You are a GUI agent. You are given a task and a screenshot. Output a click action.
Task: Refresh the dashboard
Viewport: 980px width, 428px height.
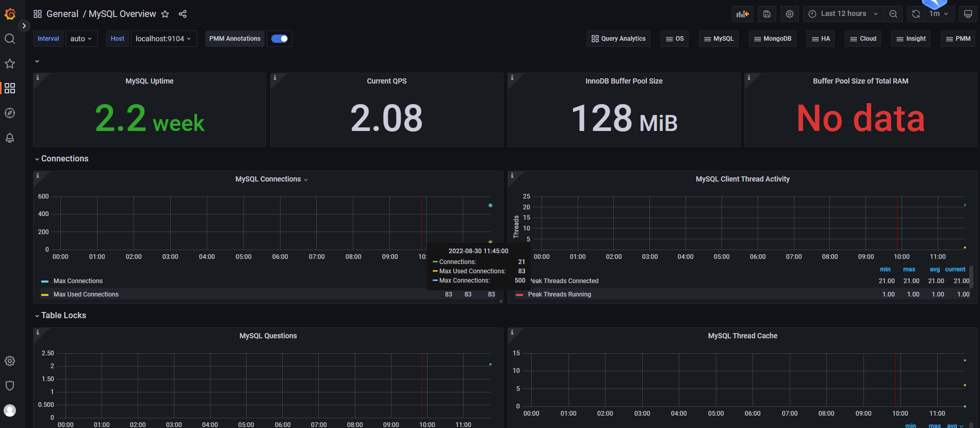click(x=916, y=14)
